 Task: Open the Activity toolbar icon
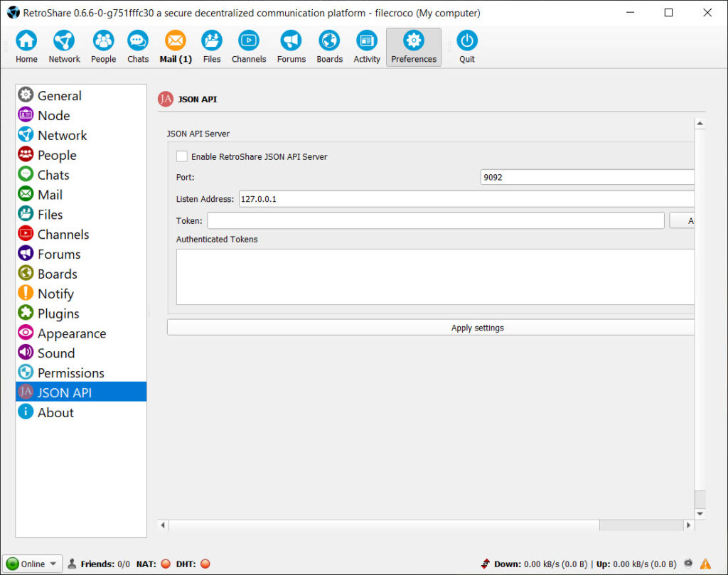(x=367, y=46)
